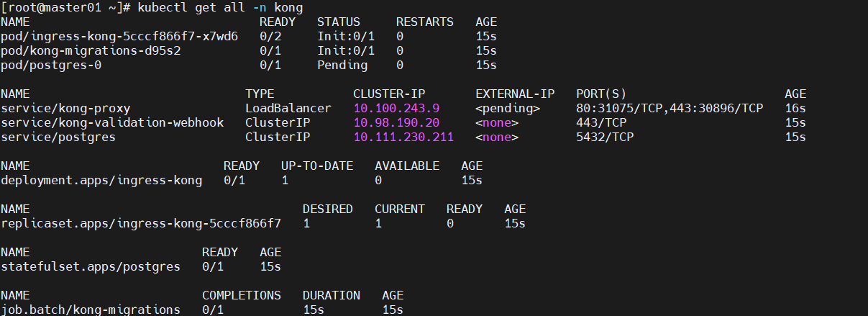The image size is (868, 316).
Task: Click the shell prompt '[root@master01 ~]#'
Action: [66, 8]
